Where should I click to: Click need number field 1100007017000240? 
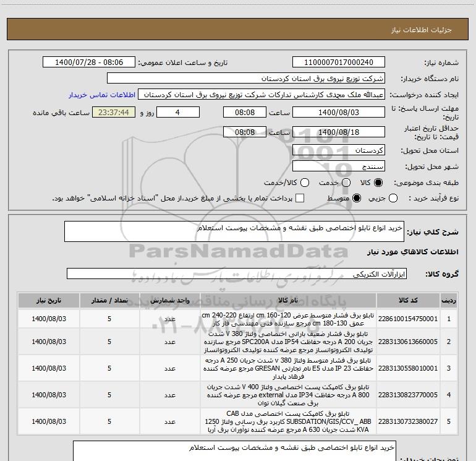click(339, 62)
